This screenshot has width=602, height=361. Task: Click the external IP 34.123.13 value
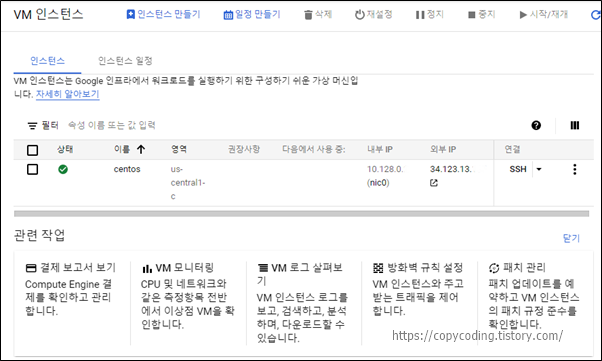point(450,169)
